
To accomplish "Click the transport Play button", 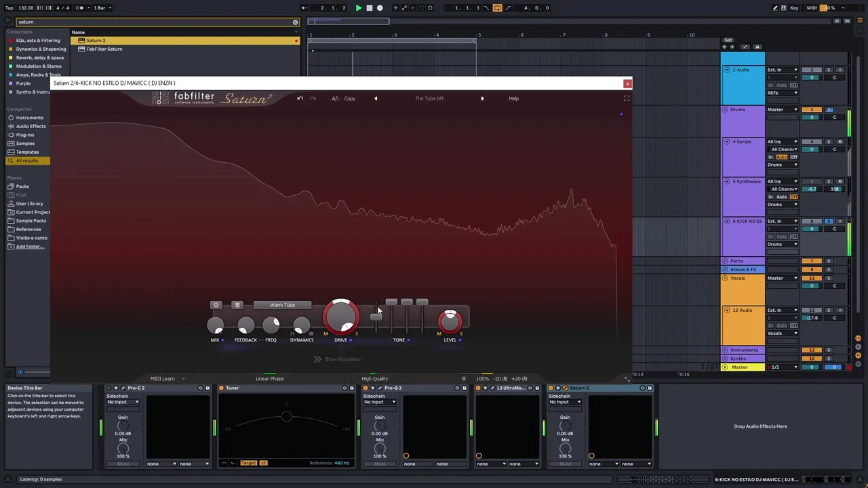I will click(359, 8).
